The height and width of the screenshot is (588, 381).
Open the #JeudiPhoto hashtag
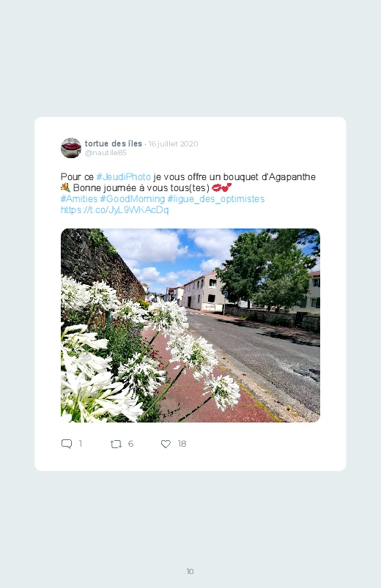(124, 176)
